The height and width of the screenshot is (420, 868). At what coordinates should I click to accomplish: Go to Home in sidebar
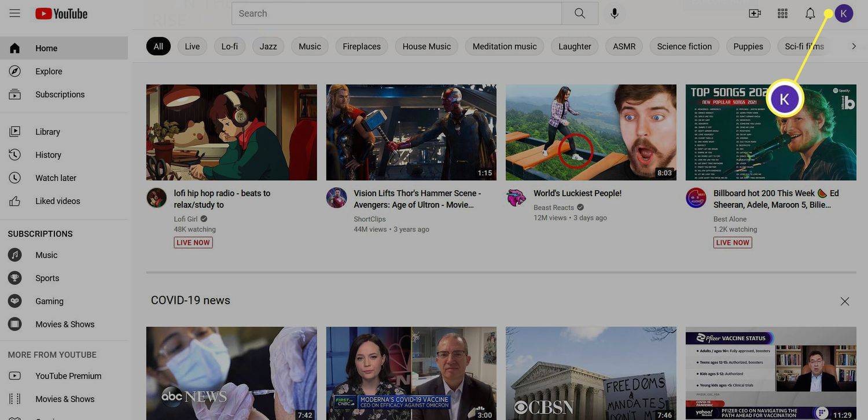(64, 48)
